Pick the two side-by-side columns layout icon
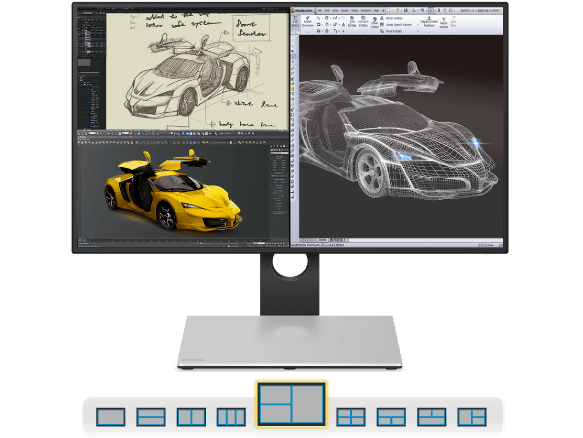Screen dimensions: 583x438 (x=191, y=416)
